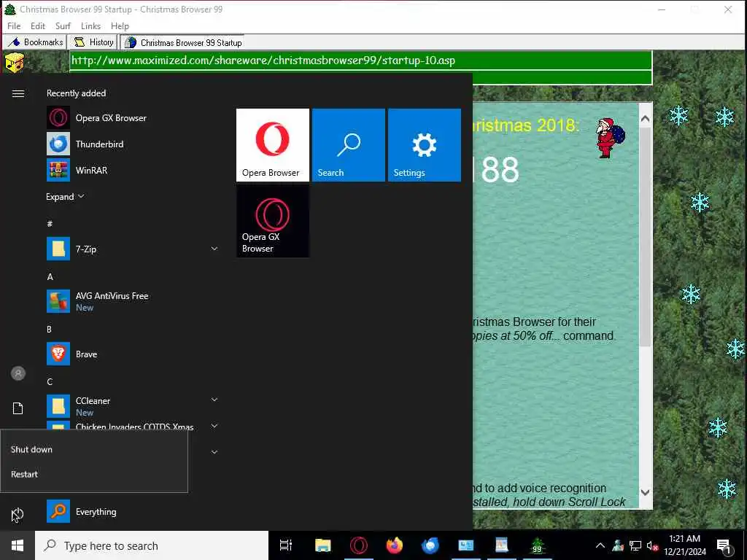Open File Explorer from the taskbar
The image size is (747, 560).
[322, 545]
